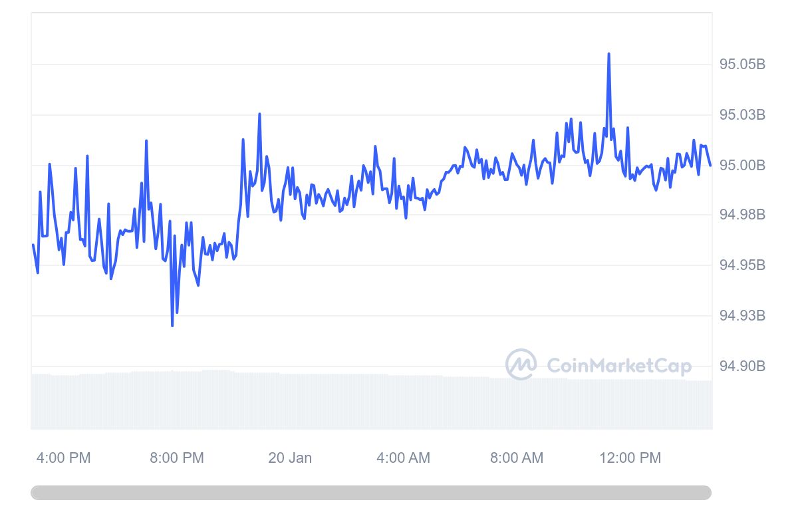This screenshot has width=798, height=532.
Task: Click the 20 Jan date label
Action: [290, 458]
